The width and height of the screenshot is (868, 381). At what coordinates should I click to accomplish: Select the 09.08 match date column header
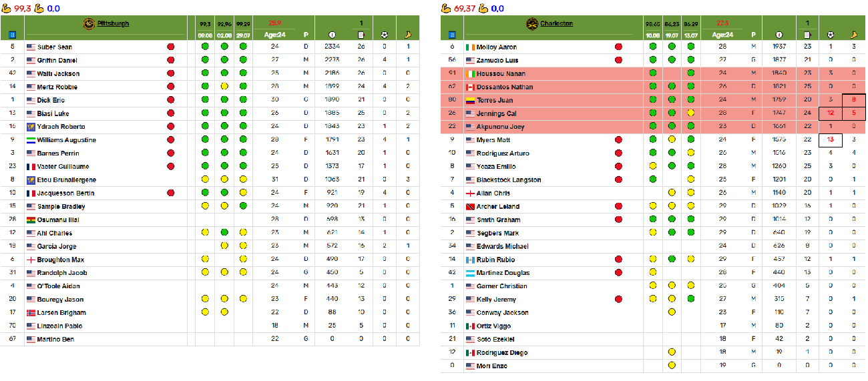[x=205, y=35]
